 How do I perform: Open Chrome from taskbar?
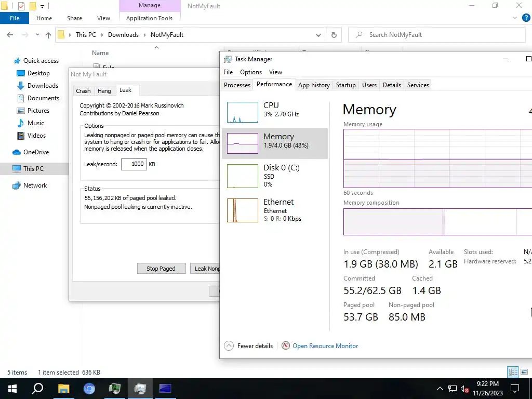click(x=89, y=389)
